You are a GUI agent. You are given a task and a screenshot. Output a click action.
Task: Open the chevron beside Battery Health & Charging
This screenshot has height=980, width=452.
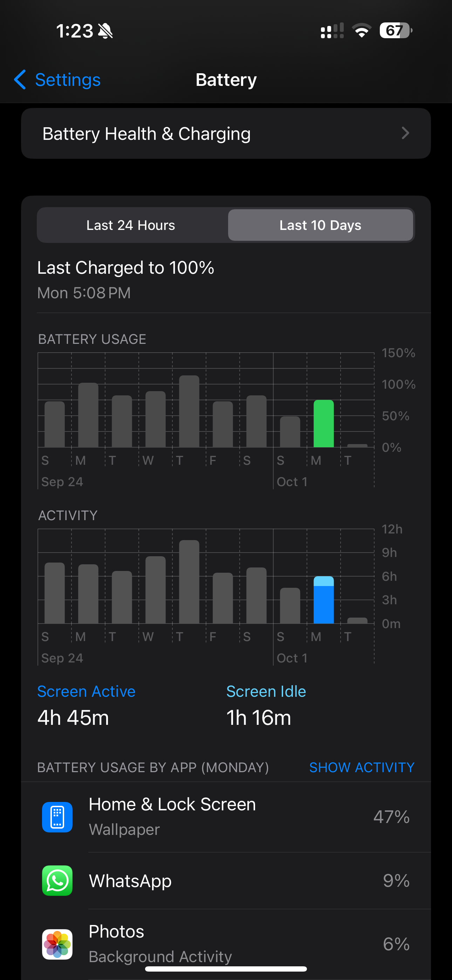pyautogui.click(x=406, y=133)
